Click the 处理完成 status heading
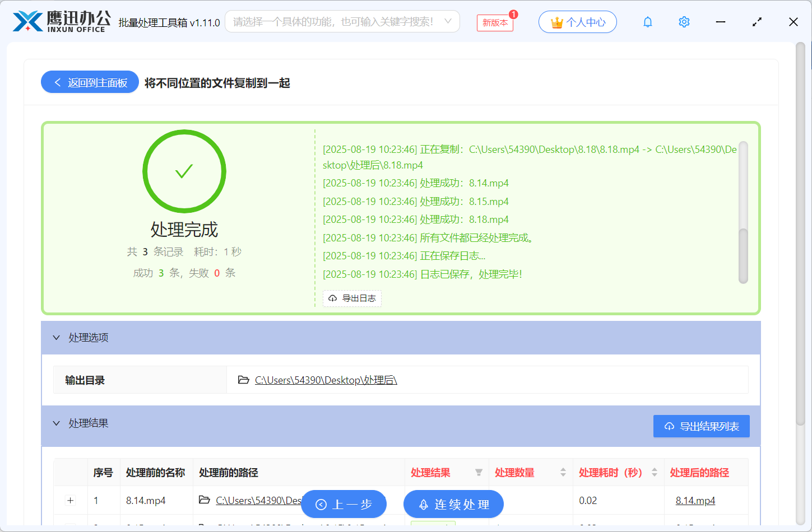The image size is (812, 532). pyautogui.click(x=184, y=230)
